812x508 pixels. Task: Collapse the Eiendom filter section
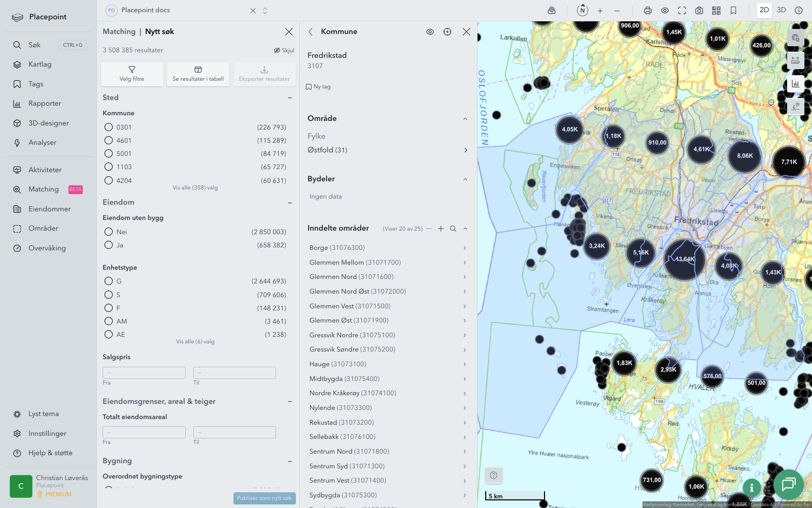tap(290, 203)
